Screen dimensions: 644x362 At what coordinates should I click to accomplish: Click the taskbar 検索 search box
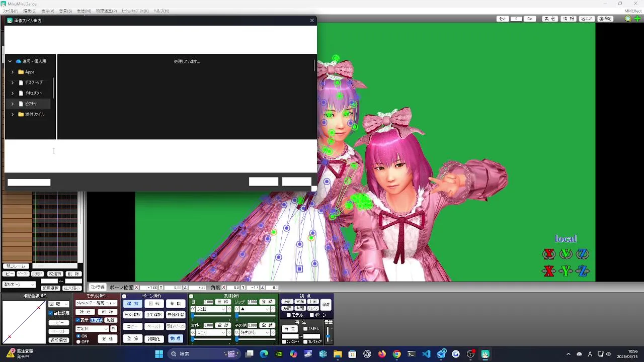(x=203, y=354)
